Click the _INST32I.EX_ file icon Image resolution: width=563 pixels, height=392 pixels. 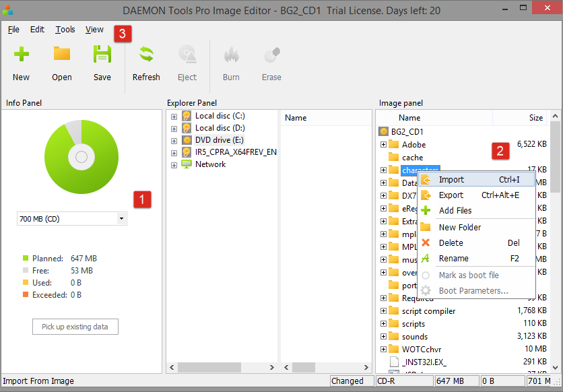pyautogui.click(x=394, y=362)
